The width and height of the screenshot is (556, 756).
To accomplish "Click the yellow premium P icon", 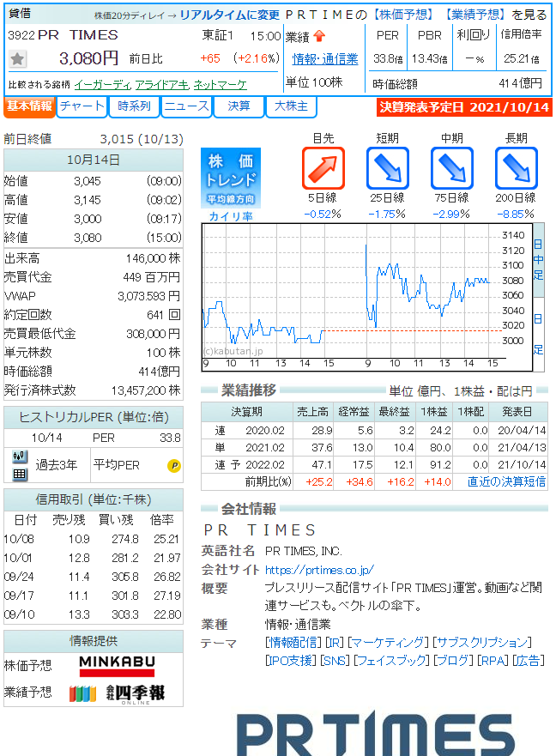I will pyautogui.click(x=174, y=466).
